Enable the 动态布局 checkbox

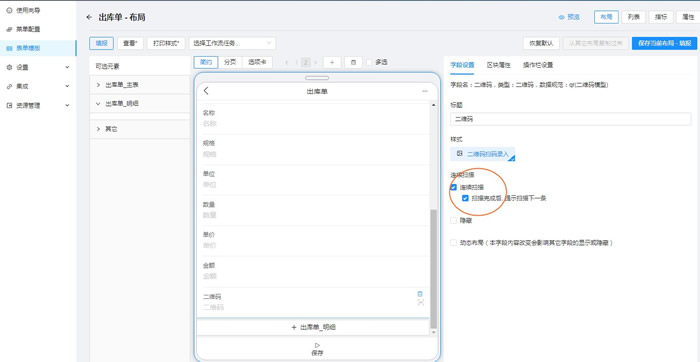[x=454, y=243]
